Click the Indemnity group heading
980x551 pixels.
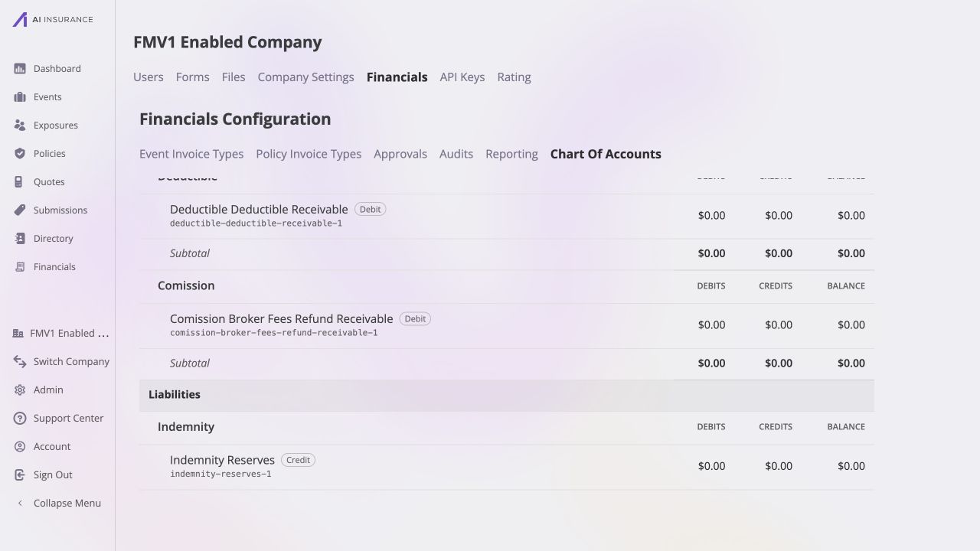(x=186, y=427)
